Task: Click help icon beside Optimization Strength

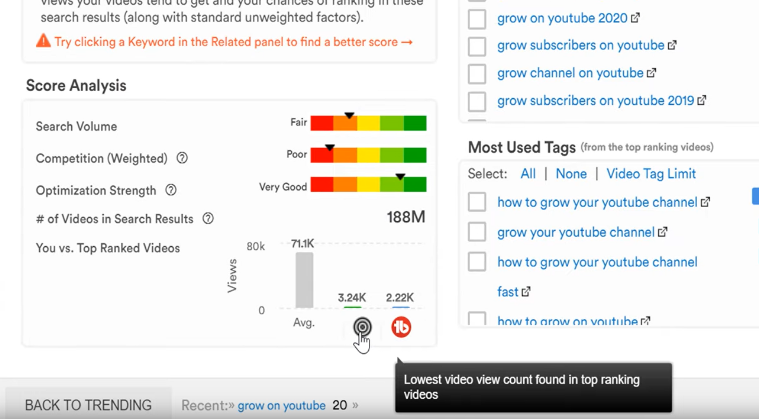Action: [171, 190]
